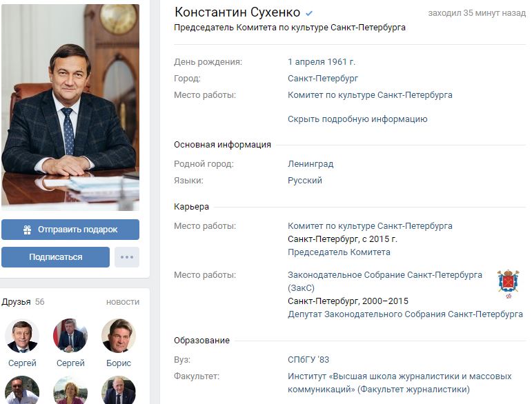Click the новости link in friends block
Screen dimensions: 532x404
(123, 302)
